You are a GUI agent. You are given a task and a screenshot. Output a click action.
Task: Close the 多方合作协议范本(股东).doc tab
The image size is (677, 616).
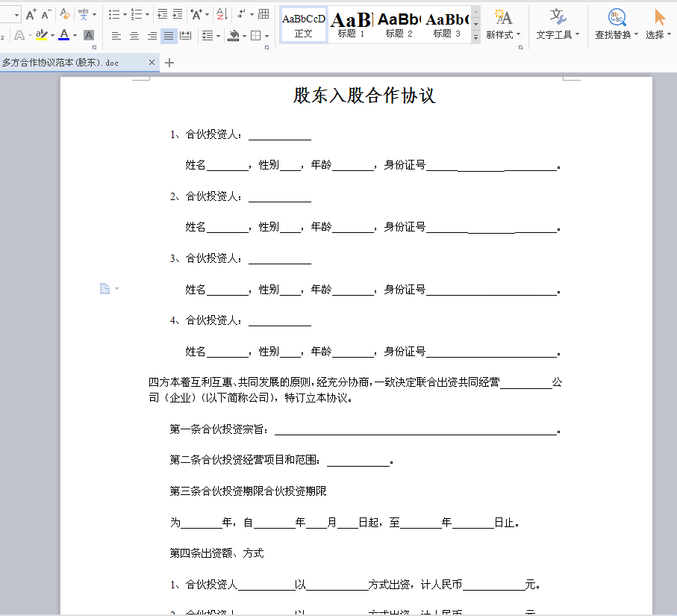click(152, 63)
